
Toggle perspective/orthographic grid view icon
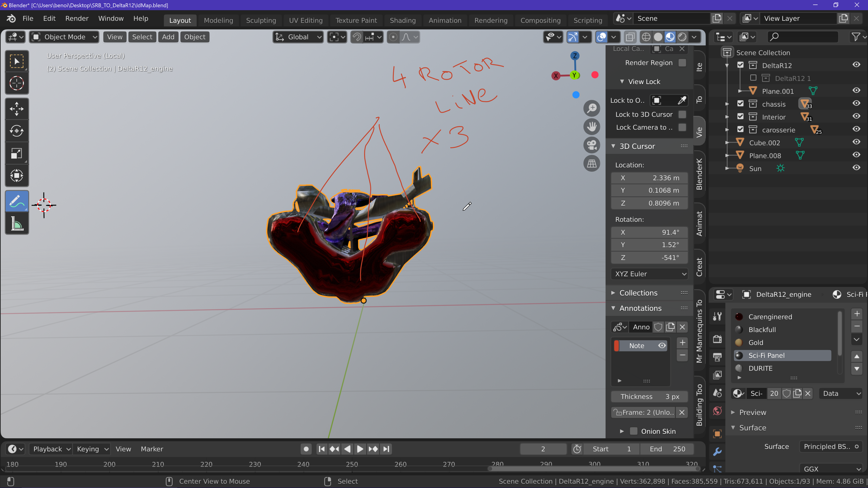pyautogui.click(x=592, y=164)
